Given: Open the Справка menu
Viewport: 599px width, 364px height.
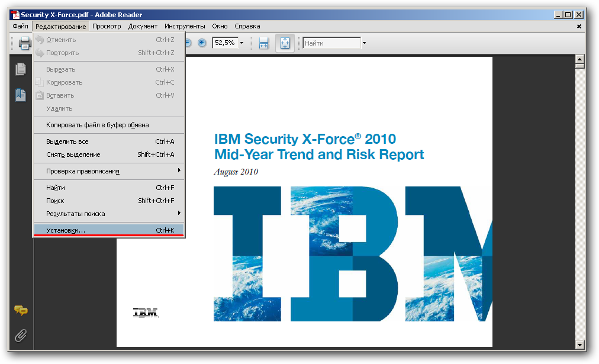Looking at the screenshot, I should pyautogui.click(x=247, y=26).
